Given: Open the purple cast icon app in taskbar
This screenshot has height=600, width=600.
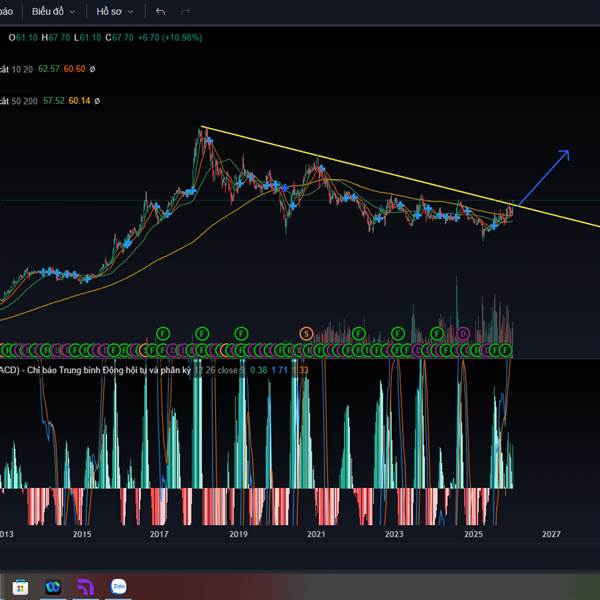Looking at the screenshot, I should tap(86, 587).
